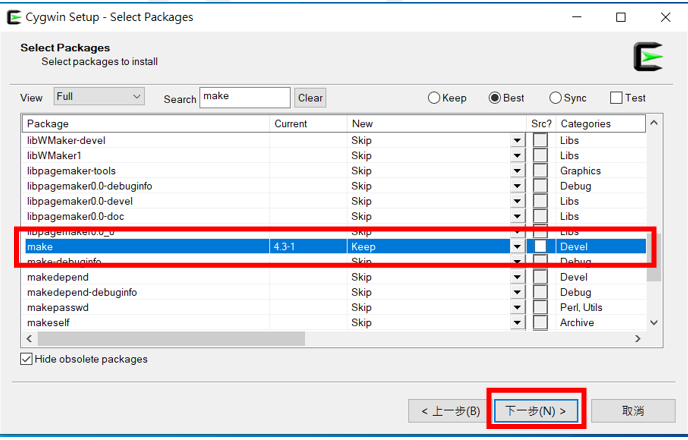This screenshot has height=440, width=688.
Task: Click the Cygwin logo in the title bar
Action: point(14,17)
